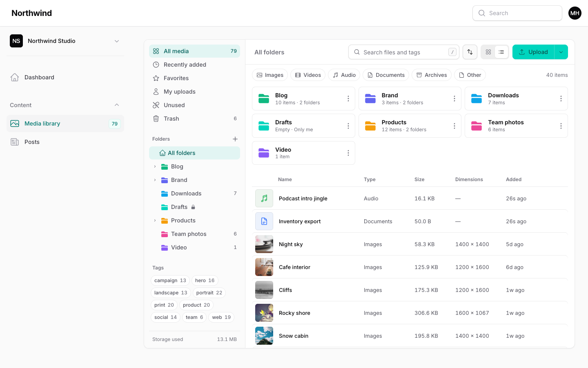Switch to list view layout
Image resolution: width=588 pixels, height=368 pixels.
pyautogui.click(x=501, y=52)
